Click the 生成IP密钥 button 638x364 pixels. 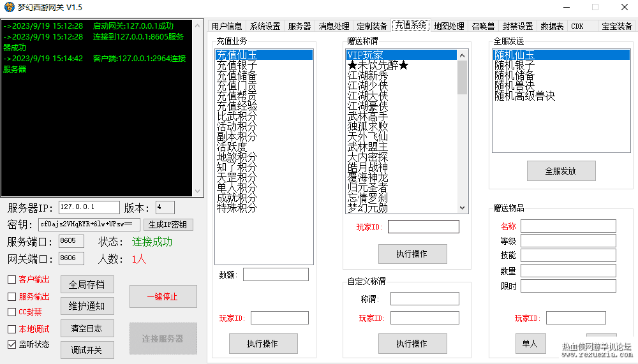coord(168,224)
